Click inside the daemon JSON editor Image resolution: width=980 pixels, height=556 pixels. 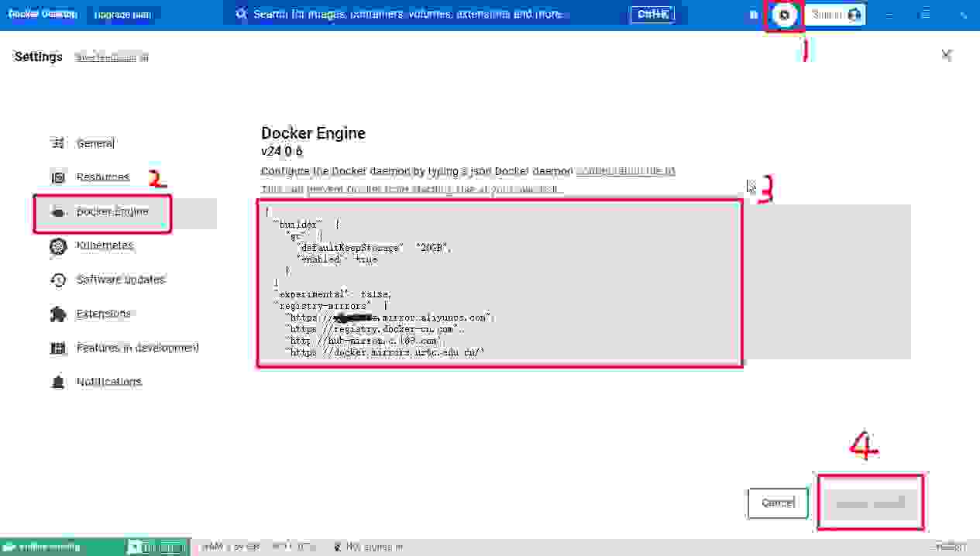coord(583,282)
